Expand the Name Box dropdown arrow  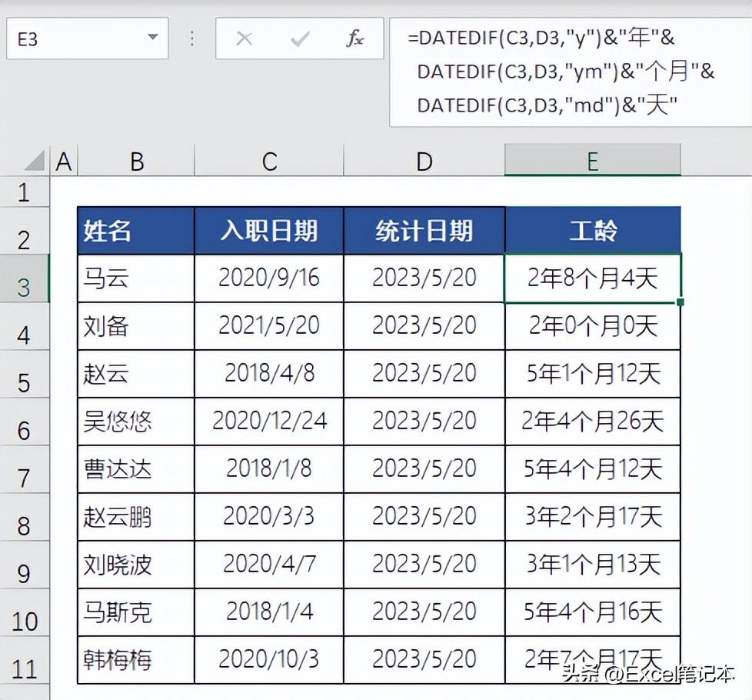pyautogui.click(x=153, y=37)
